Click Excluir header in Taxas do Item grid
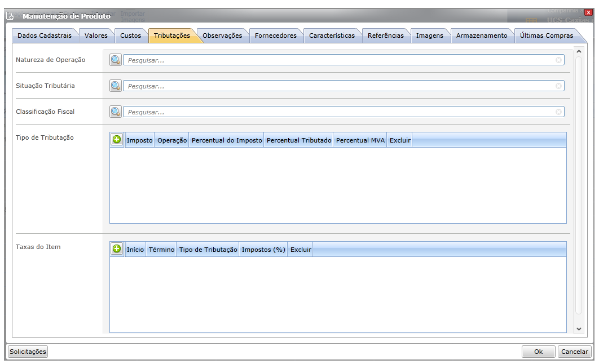599x364 pixels. tap(301, 250)
